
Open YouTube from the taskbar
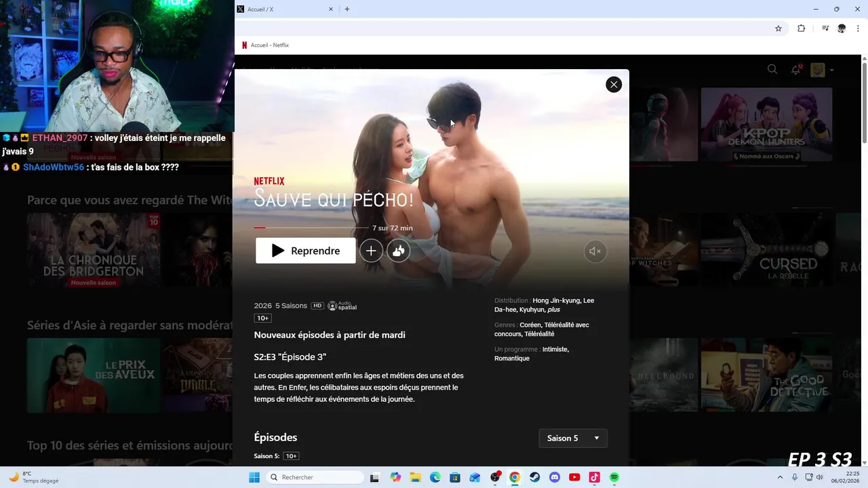(x=574, y=477)
